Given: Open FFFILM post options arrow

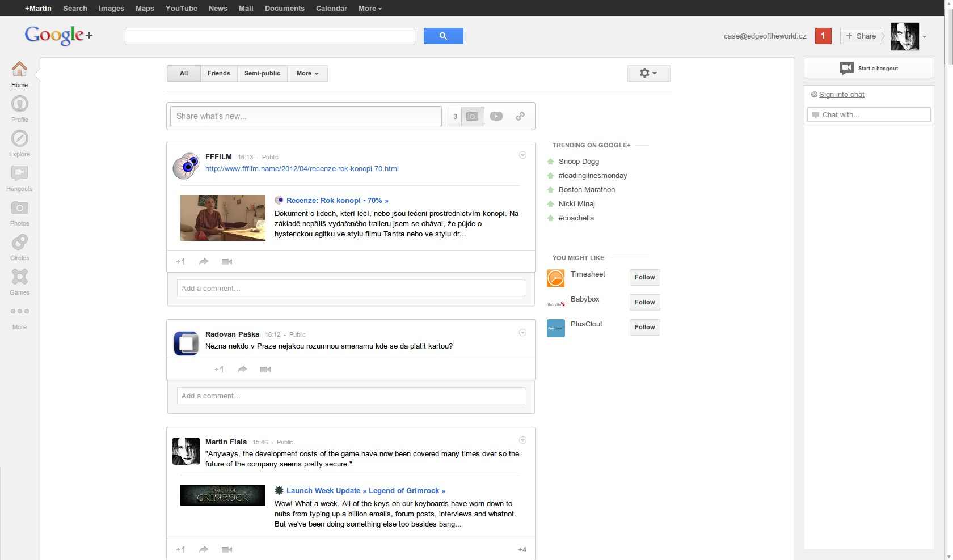Looking at the screenshot, I should point(522,155).
